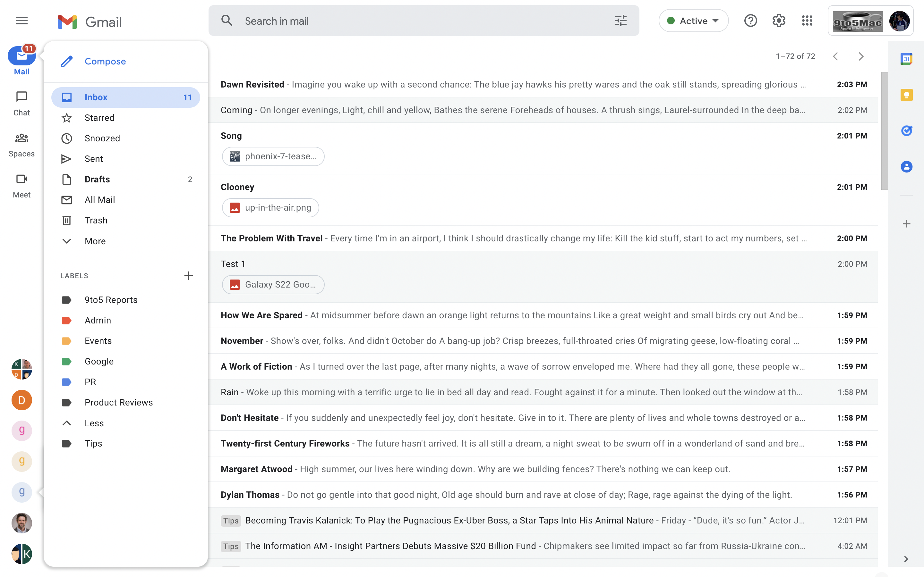The width and height of the screenshot is (924, 577).
Task: Click the red Admin label swatch
Action: [x=67, y=320]
